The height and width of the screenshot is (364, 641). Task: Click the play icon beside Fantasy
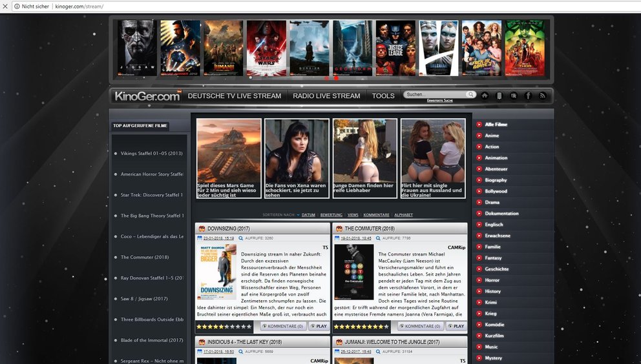[x=479, y=258]
